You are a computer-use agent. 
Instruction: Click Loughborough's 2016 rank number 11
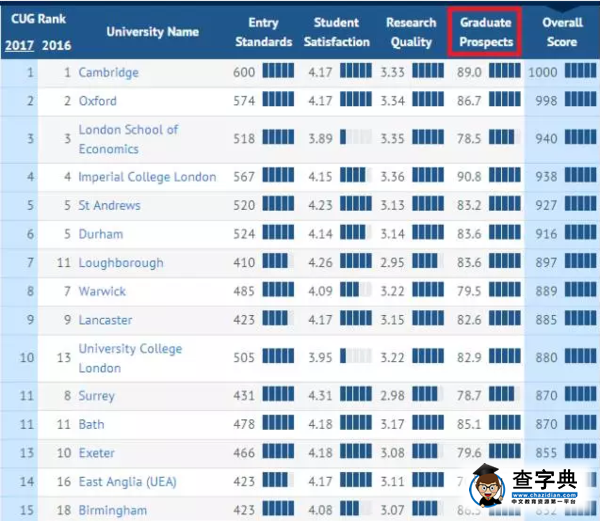pos(64,263)
